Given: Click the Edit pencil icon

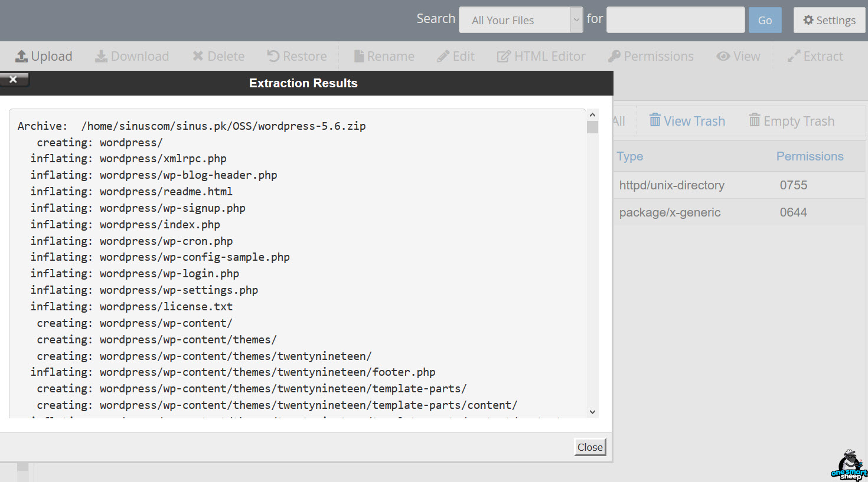Looking at the screenshot, I should (x=443, y=56).
